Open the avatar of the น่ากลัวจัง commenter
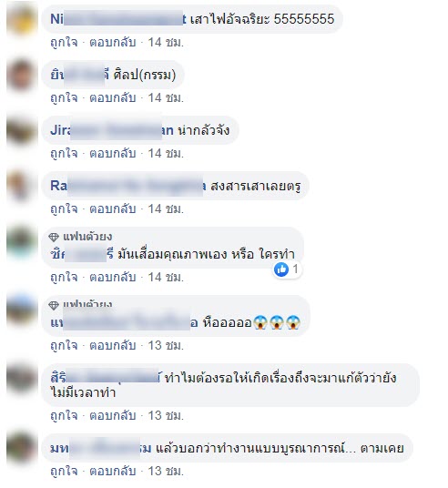The height and width of the screenshot is (488, 448). [x=22, y=130]
